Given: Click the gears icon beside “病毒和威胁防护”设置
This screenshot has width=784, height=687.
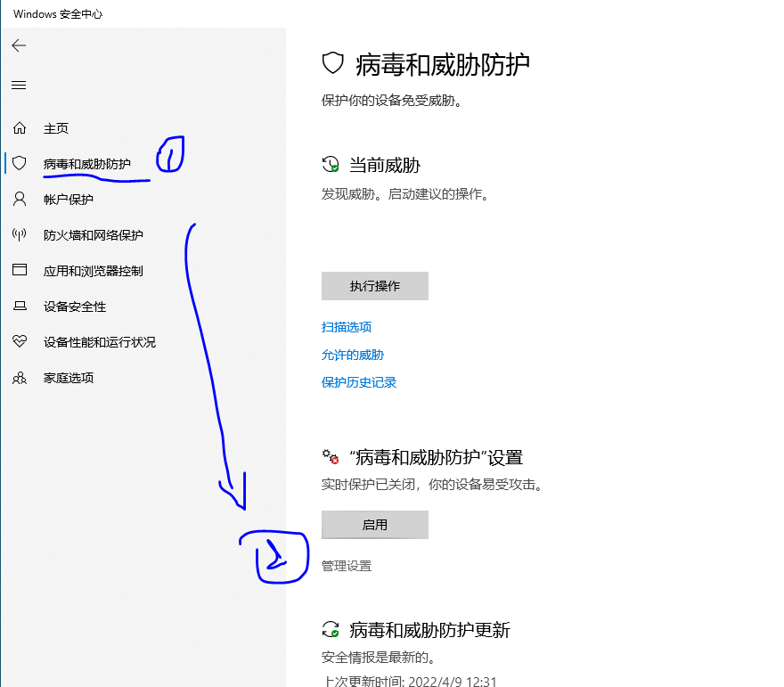Looking at the screenshot, I should click(331, 456).
